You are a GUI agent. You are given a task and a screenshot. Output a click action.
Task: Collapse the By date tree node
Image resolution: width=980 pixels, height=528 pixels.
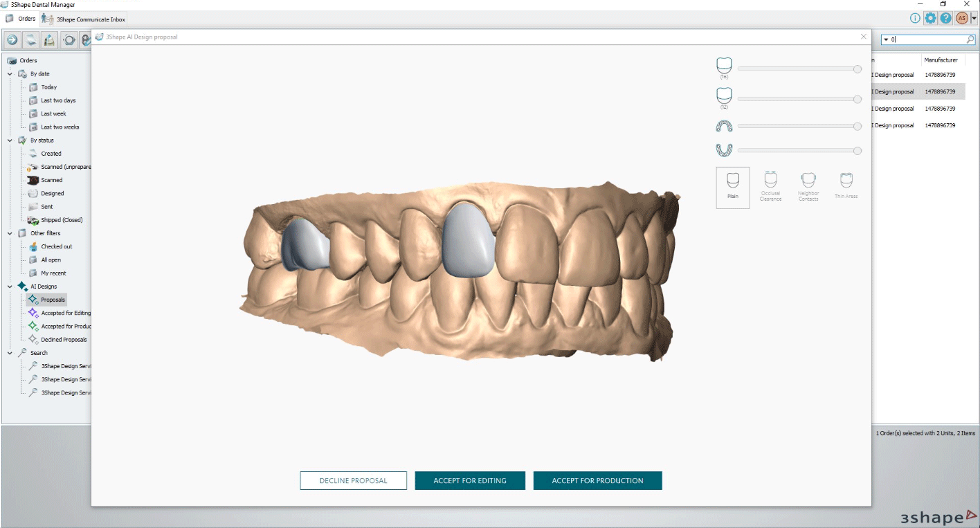coord(10,74)
